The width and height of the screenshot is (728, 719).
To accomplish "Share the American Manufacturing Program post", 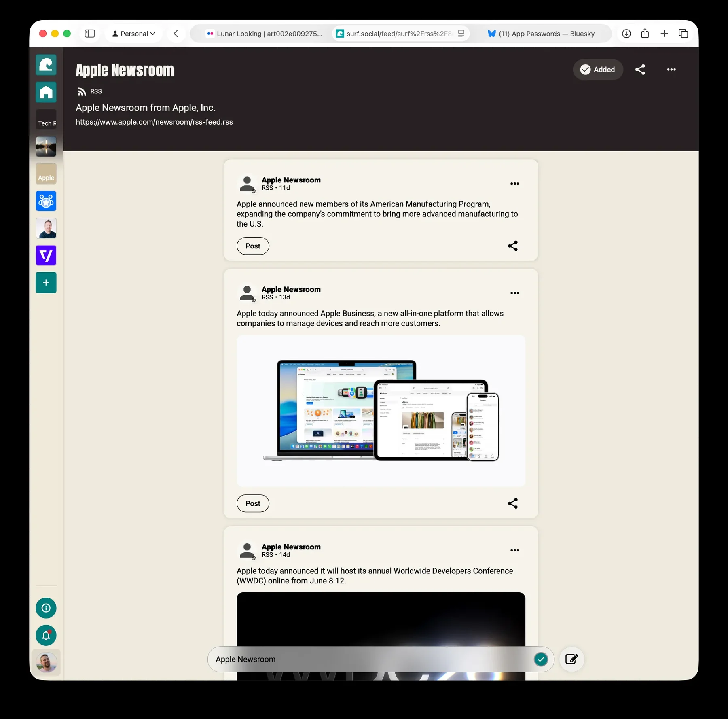I will (x=512, y=246).
